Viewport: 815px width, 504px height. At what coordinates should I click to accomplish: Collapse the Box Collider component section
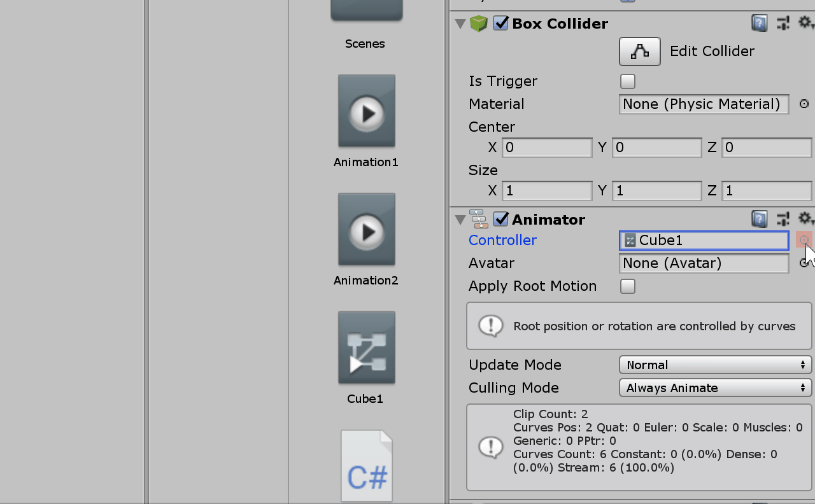[x=460, y=24]
